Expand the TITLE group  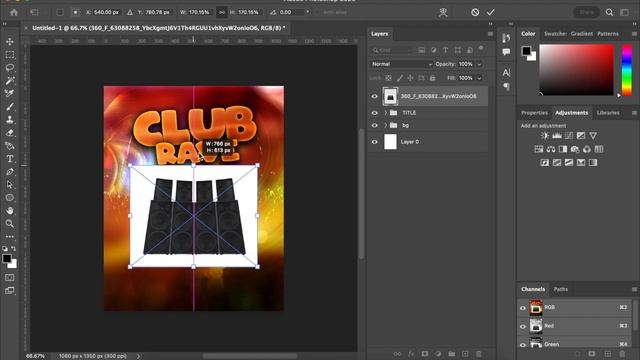(x=385, y=113)
